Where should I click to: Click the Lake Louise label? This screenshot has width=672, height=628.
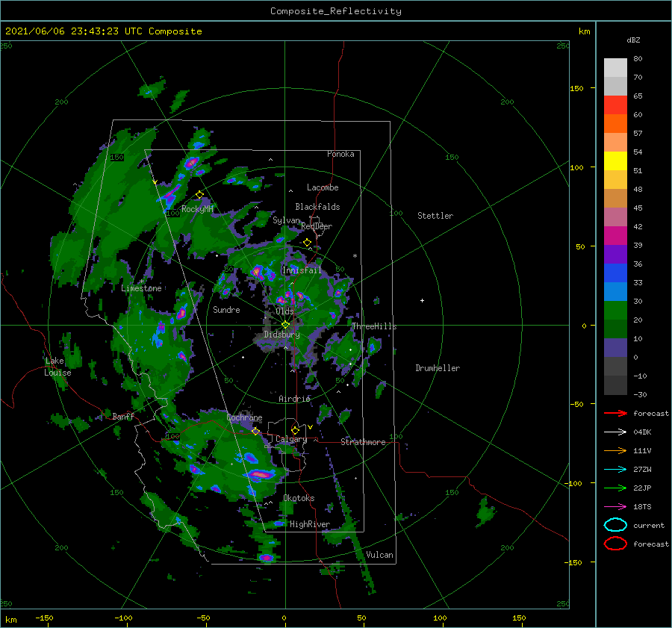(57, 367)
